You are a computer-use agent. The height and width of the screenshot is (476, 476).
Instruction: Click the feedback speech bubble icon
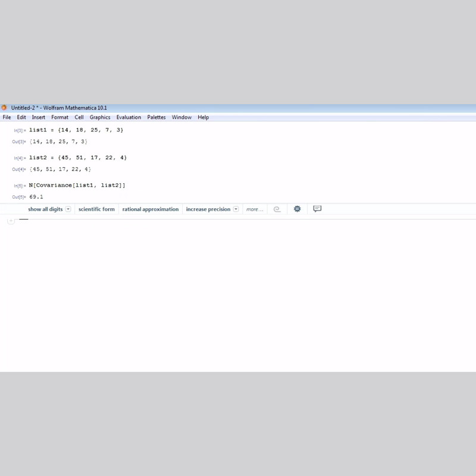(317, 209)
